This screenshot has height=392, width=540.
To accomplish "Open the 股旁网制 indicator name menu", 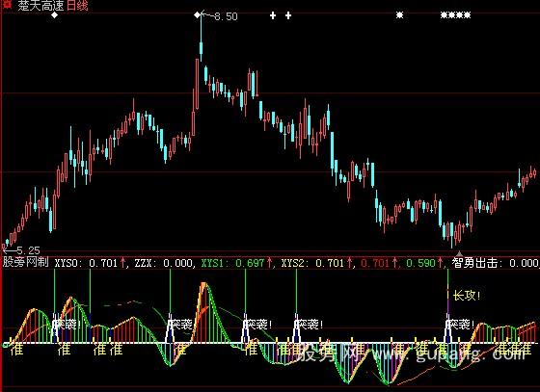I will (25, 262).
